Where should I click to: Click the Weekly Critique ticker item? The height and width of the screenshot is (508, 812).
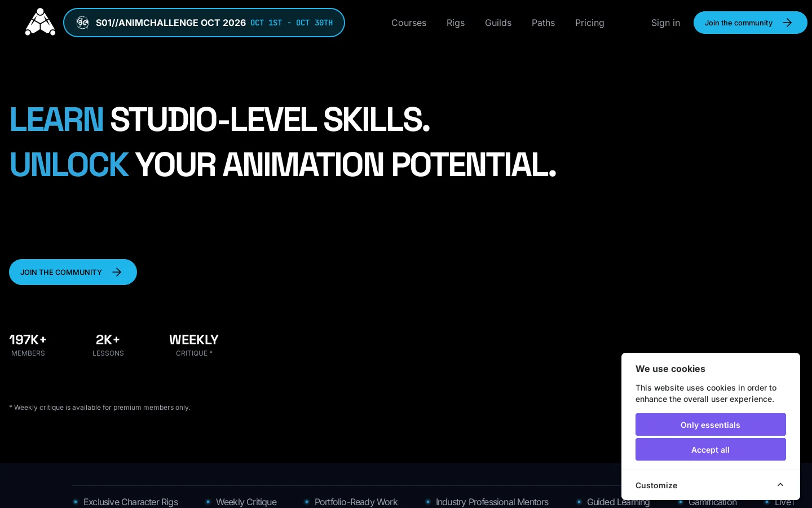pos(246,502)
